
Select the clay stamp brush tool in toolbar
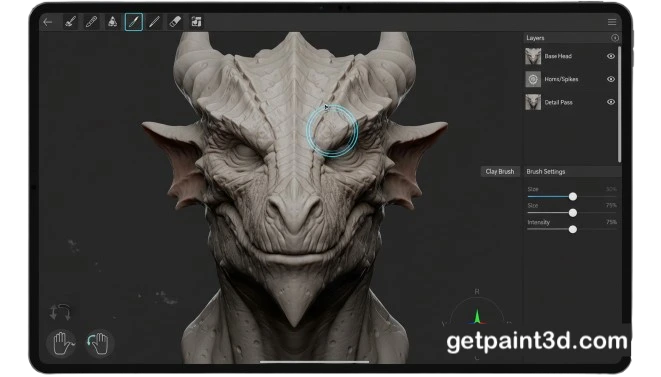pos(70,22)
